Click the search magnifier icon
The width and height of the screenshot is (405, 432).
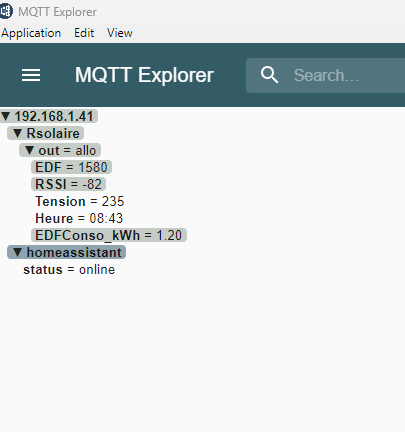pos(269,75)
